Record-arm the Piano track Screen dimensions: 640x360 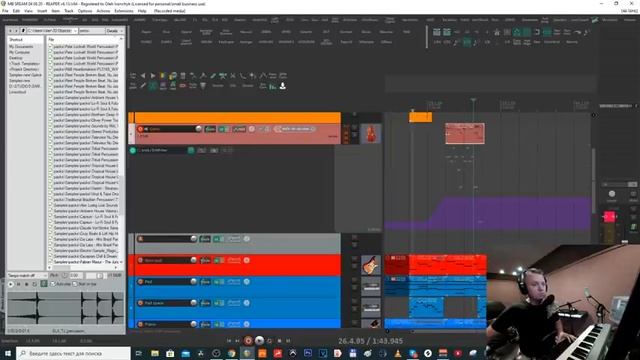point(140,324)
